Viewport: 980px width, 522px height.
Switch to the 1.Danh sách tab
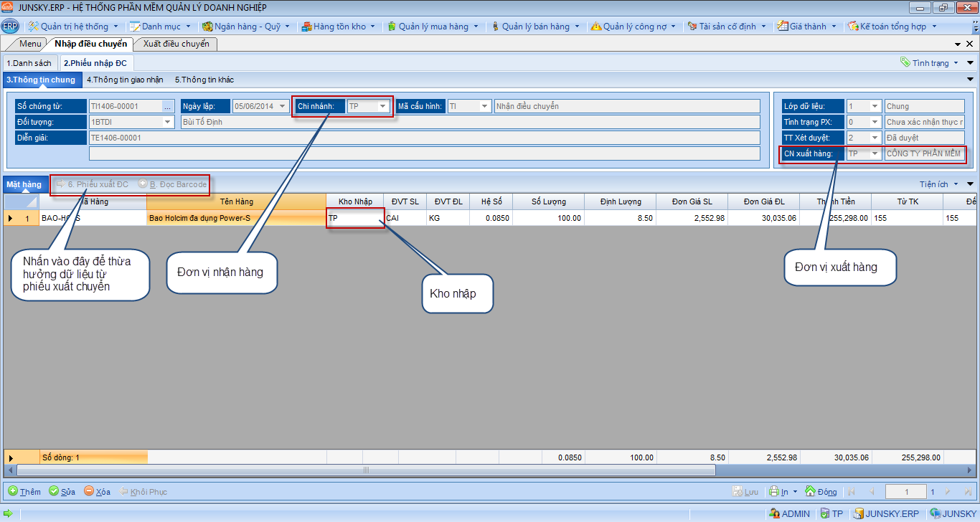29,63
